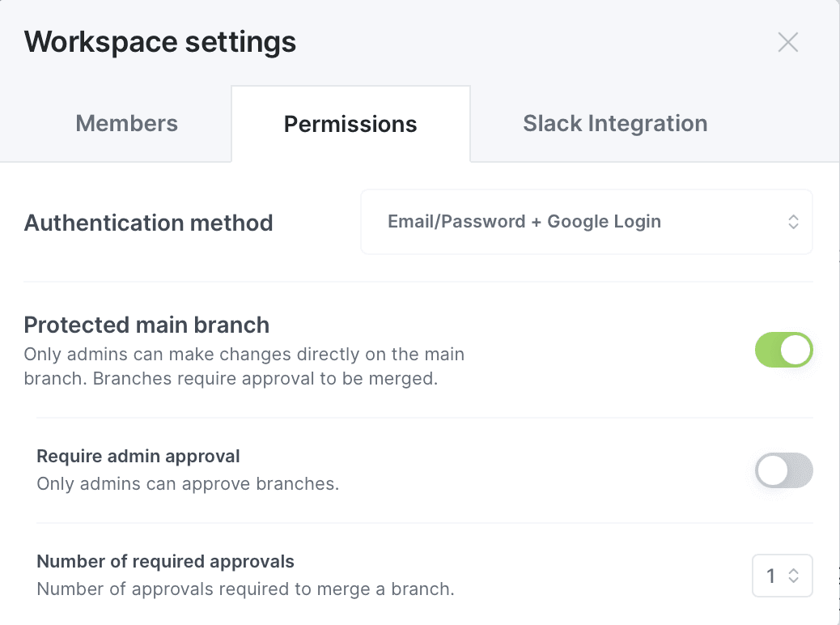The width and height of the screenshot is (840, 625).
Task: Click the "Authentication method" label
Action: tap(148, 223)
